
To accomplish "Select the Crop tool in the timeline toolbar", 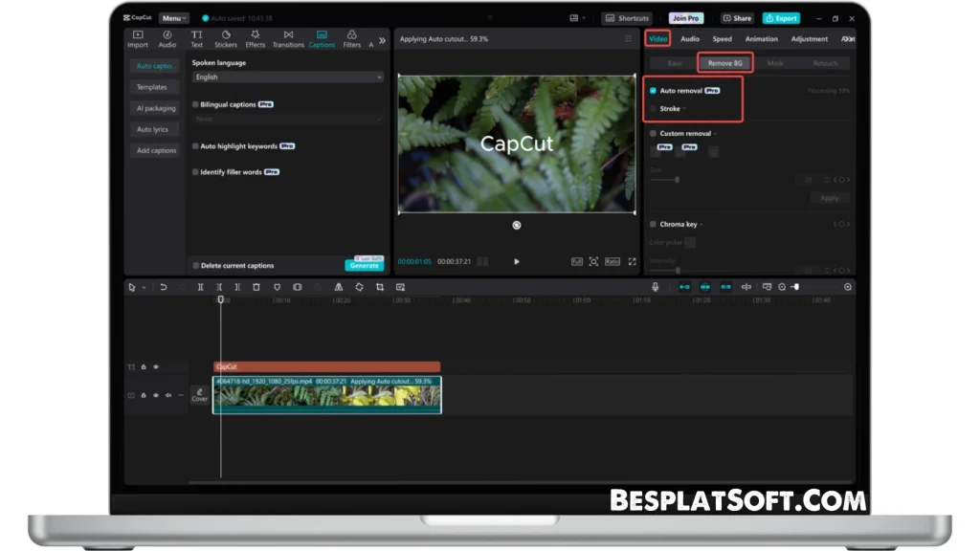I will tap(381, 286).
